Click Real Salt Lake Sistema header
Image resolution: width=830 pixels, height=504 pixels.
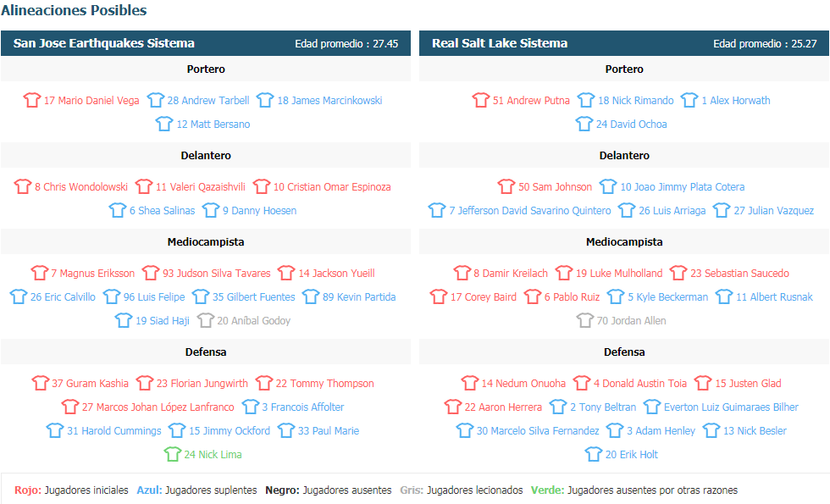point(500,43)
